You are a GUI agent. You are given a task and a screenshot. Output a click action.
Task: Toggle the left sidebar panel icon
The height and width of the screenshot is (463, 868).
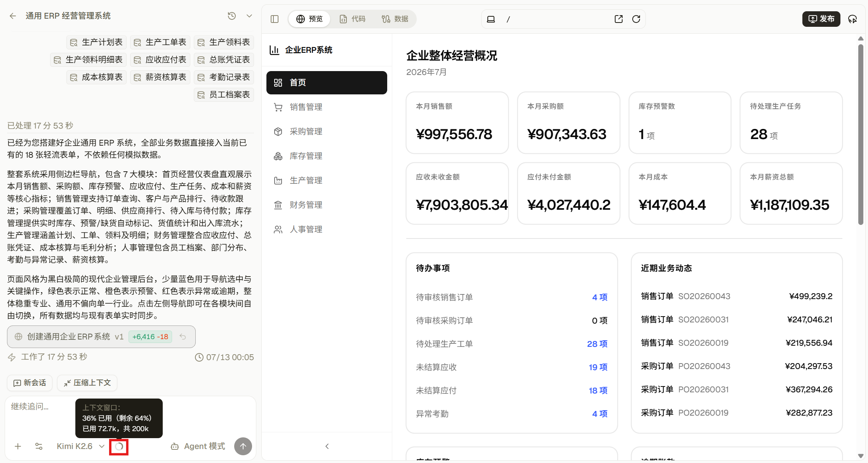275,19
